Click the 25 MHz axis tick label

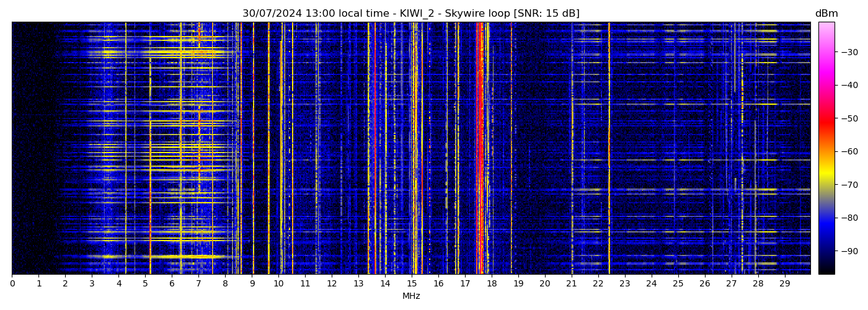click(x=678, y=284)
